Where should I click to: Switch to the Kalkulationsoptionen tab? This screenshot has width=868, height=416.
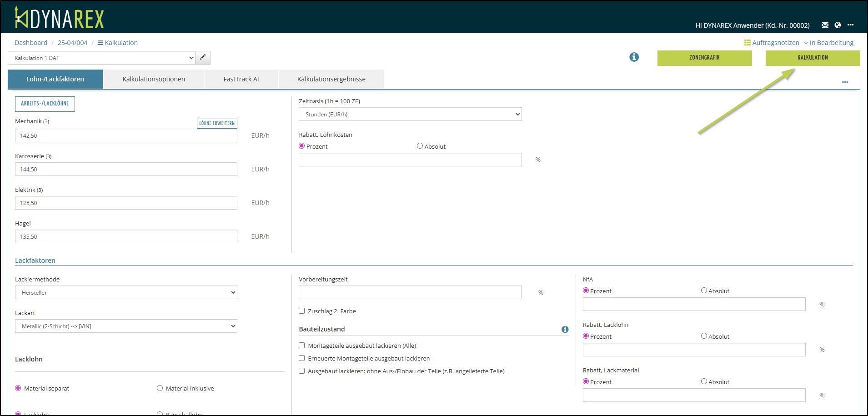point(154,79)
